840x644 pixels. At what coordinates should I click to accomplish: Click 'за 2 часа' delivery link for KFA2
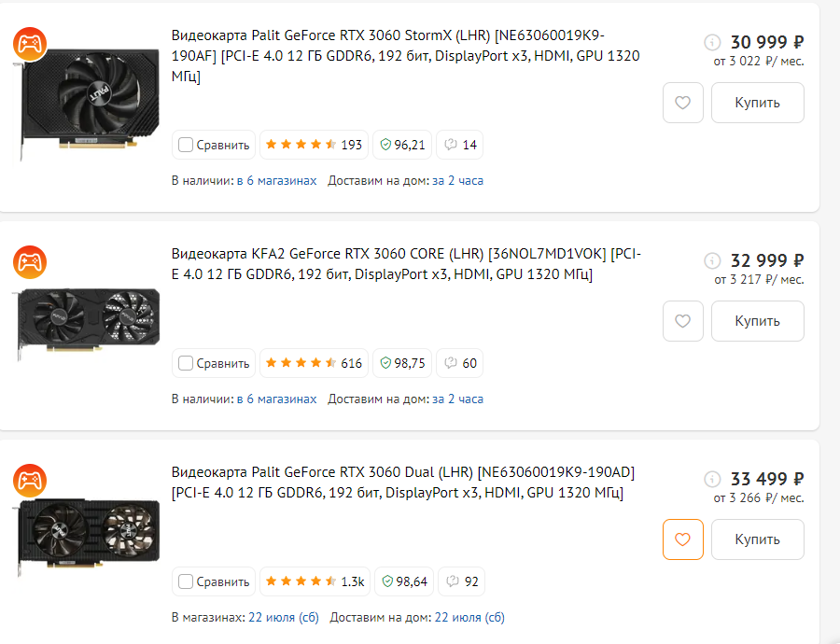point(457,399)
